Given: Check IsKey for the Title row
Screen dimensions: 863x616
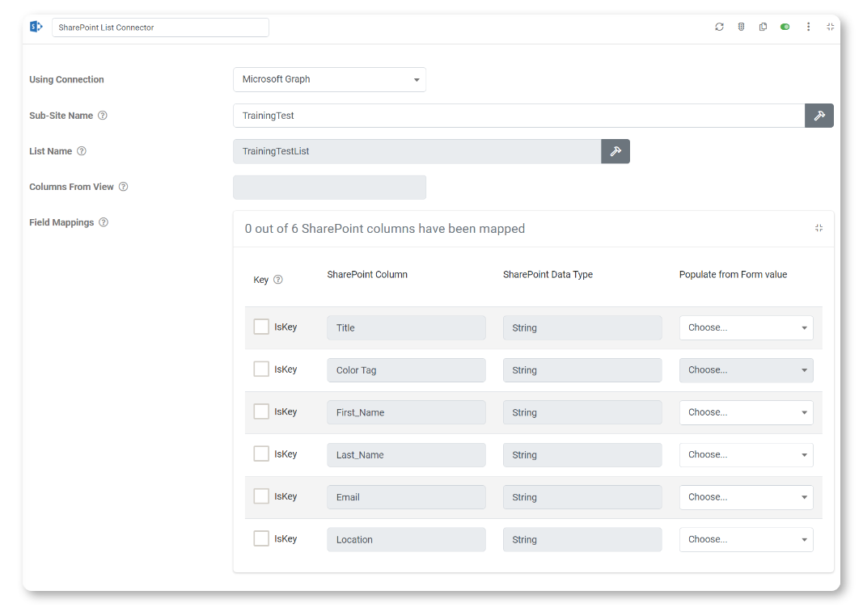Looking at the screenshot, I should 261,327.
